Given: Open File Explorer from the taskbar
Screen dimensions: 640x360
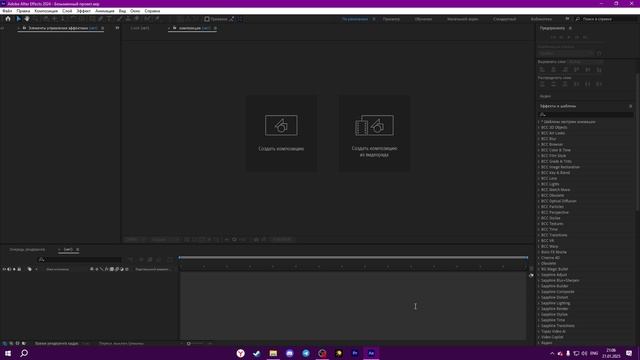Looking at the screenshot, I should [x=273, y=353].
